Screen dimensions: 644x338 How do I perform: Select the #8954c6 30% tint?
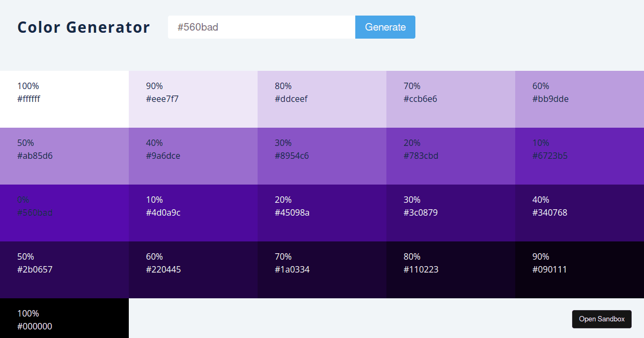click(322, 156)
